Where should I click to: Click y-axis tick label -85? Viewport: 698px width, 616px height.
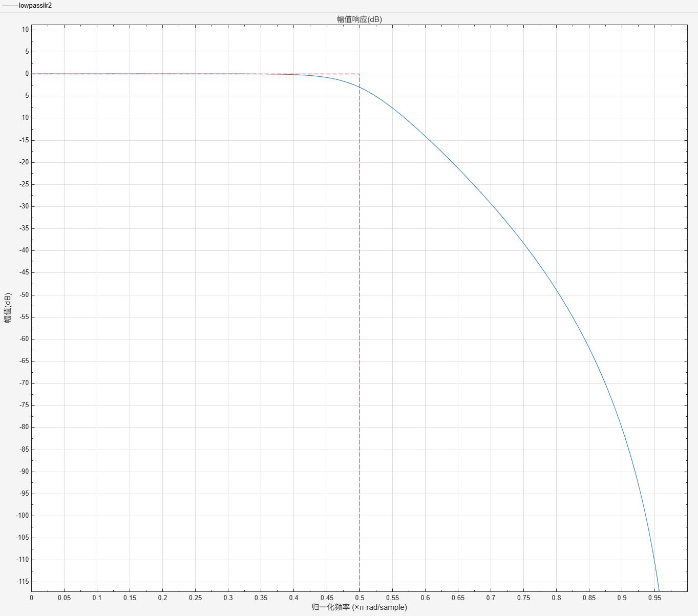[24, 450]
